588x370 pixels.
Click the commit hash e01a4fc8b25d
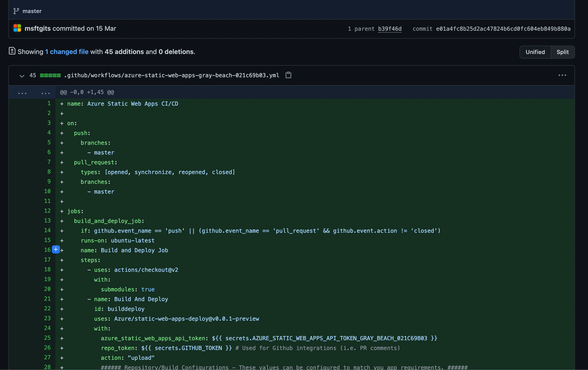503,29
